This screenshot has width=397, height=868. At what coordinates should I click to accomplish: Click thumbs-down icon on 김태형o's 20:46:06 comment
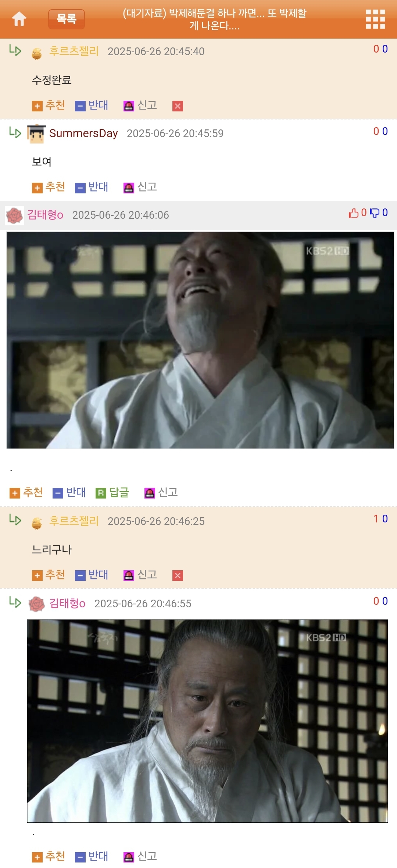pos(375,213)
